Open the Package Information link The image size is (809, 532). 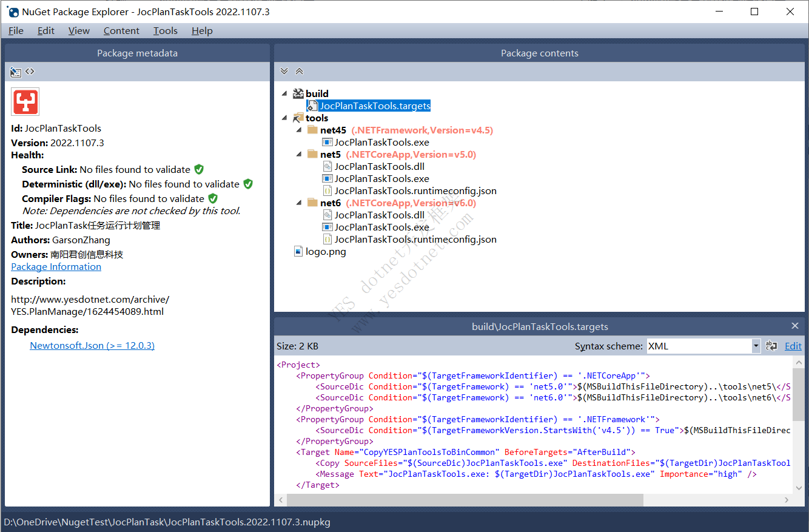coord(56,267)
